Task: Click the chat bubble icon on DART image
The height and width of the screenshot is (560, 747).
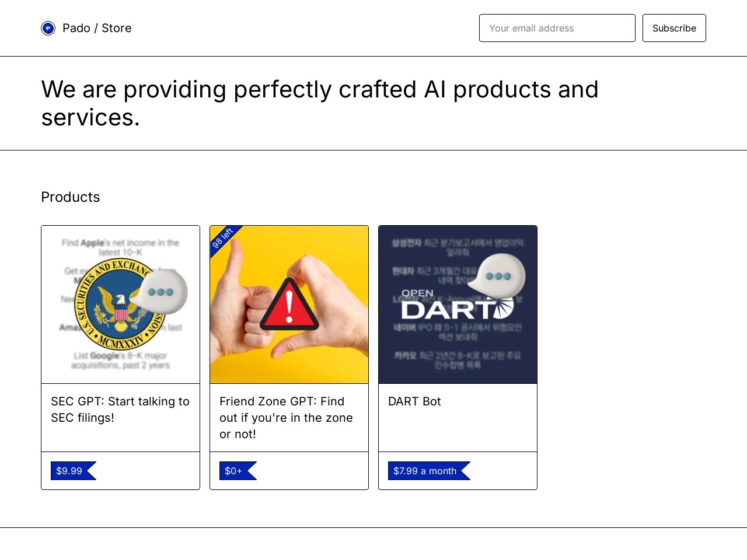Action: (498, 275)
